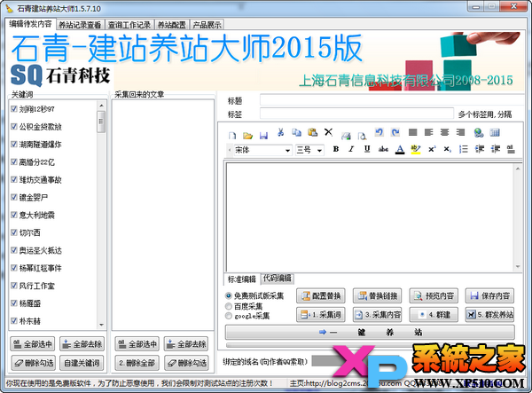Click the redo arrow icon

395,132
